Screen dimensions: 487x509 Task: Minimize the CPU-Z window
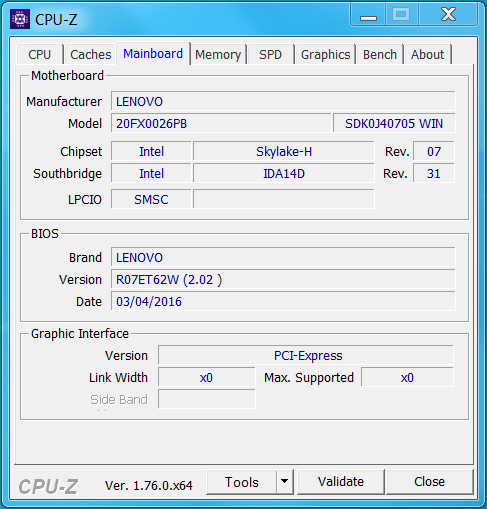(x=368, y=15)
